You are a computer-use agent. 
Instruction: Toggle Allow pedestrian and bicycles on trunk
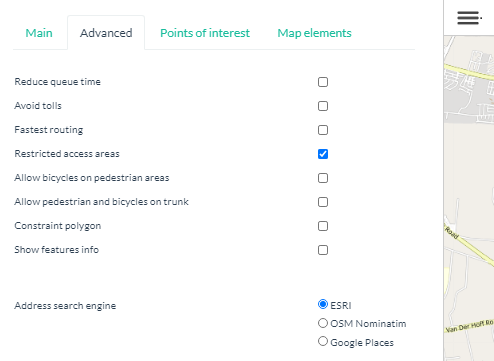[323, 202]
